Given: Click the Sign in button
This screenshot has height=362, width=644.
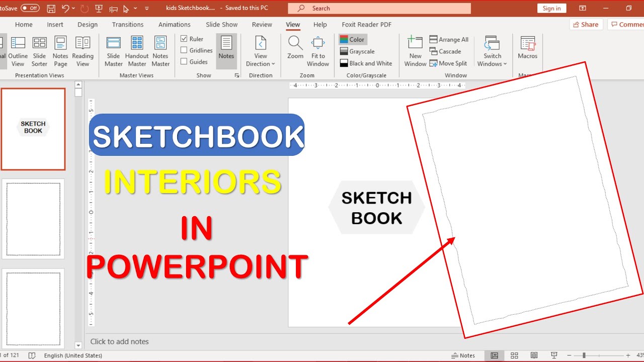Looking at the screenshot, I should (552, 8).
